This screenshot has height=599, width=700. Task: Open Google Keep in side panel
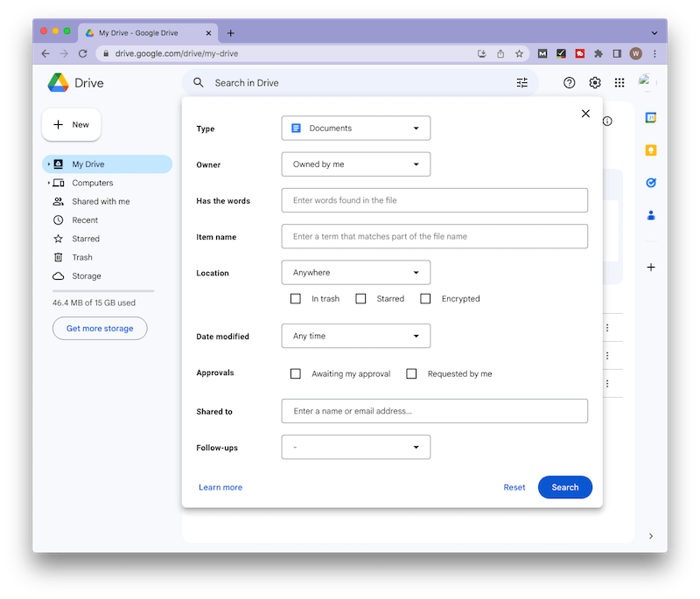[651, 150]
